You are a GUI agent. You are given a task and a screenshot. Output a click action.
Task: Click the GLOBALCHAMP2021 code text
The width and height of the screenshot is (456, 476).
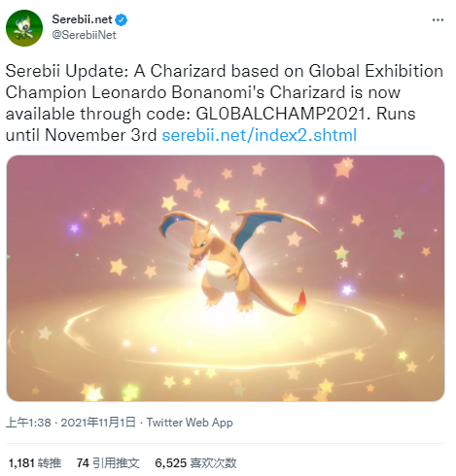(x=283, y=114)
